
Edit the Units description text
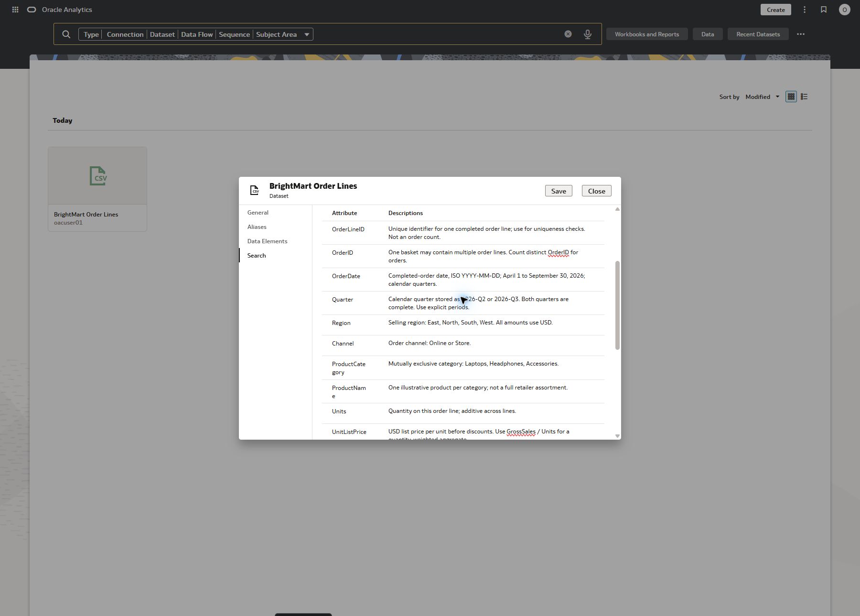coord(452,411)
